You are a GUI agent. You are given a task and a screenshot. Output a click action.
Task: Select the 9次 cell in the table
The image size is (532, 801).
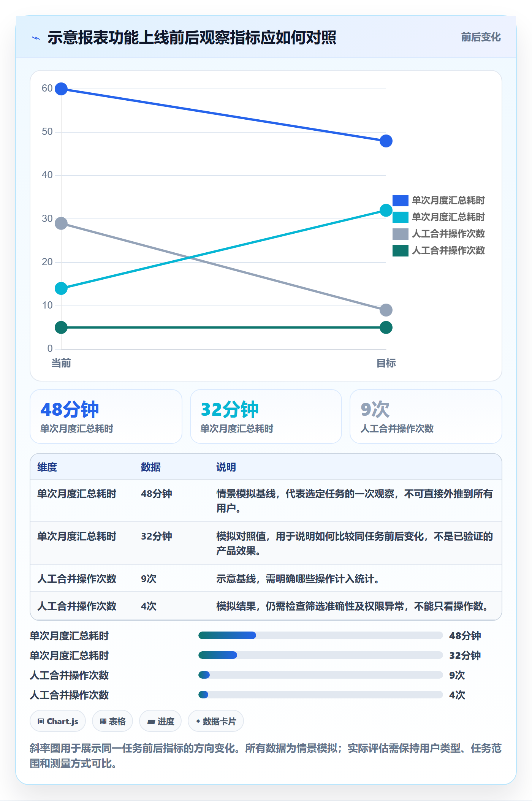pos(149,579)
